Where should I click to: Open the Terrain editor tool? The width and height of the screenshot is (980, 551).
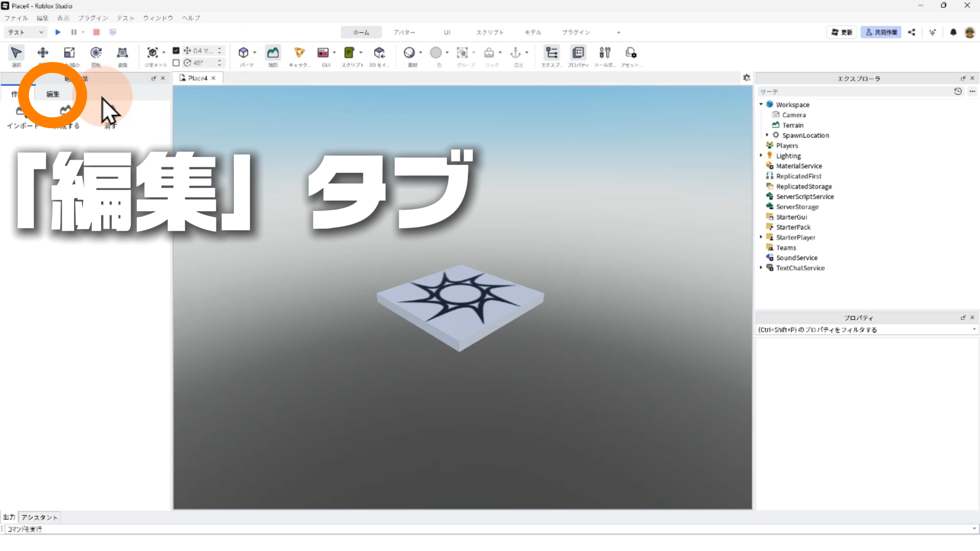tap(273, 53)
